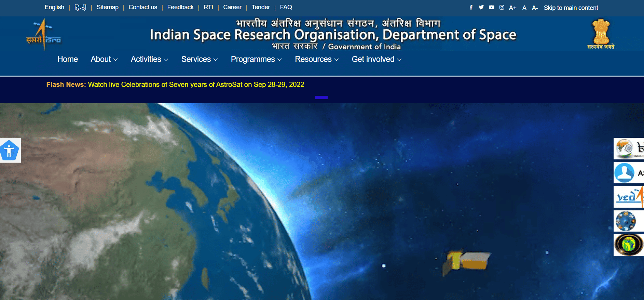This screenshot has width=644, height=300.
Task: Open the Feedback link
Action: (180, 7)
